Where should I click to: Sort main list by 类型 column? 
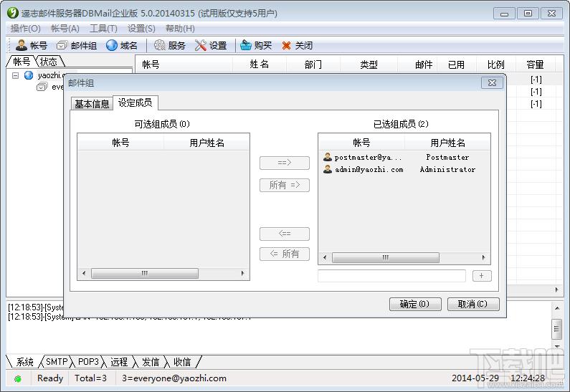click(369, 64)
